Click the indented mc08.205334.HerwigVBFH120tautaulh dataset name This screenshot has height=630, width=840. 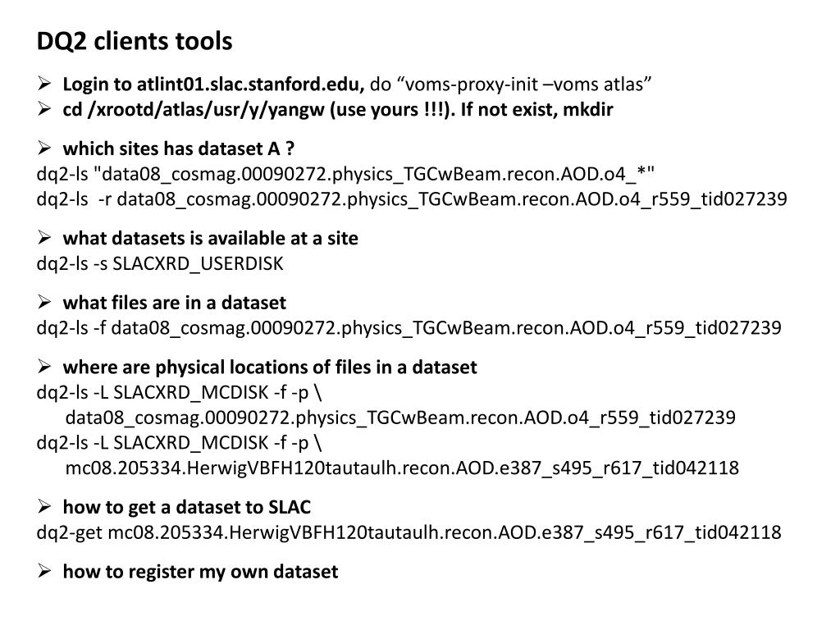pyautogui.click(x=402, y=468)
